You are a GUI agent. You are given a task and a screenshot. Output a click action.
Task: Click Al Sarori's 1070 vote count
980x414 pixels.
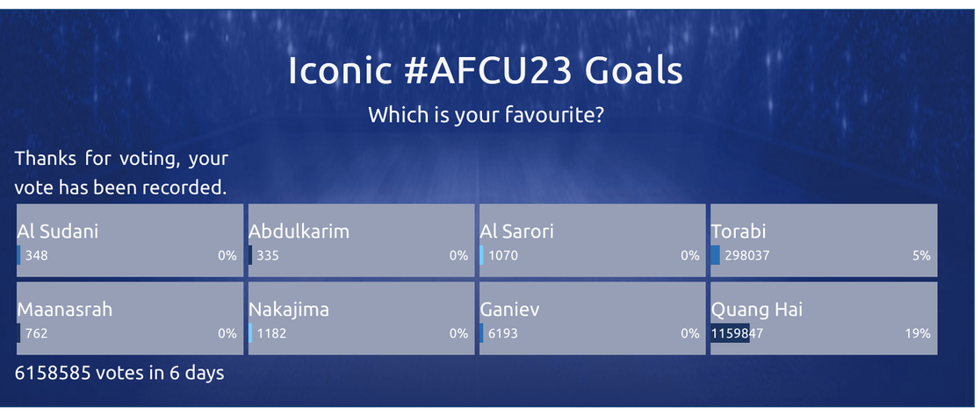[503, 255]
